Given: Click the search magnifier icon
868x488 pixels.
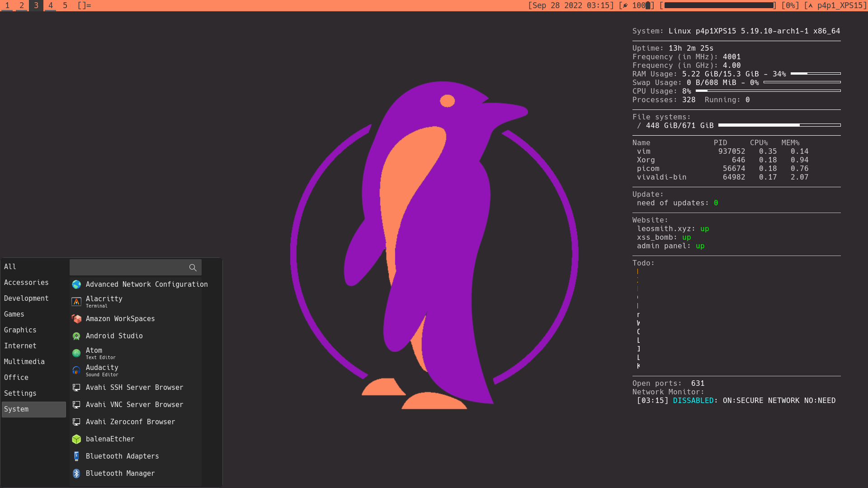Looking at the screenshot, I should point(193,268).
